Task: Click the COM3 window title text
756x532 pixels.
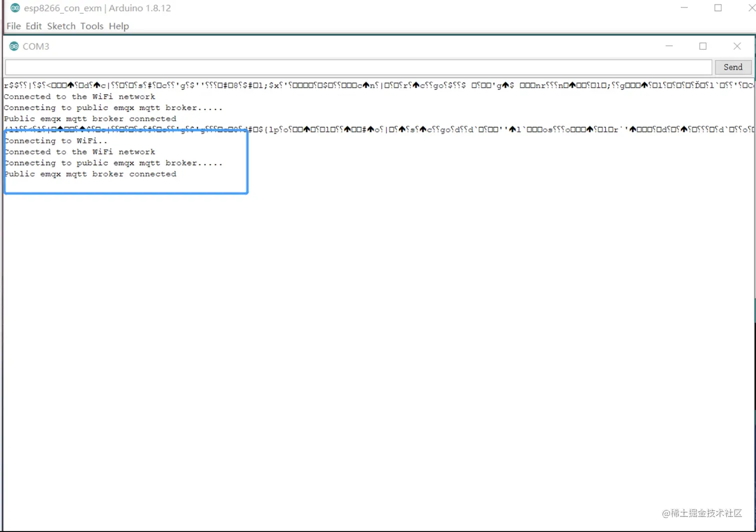Action: [x=36, y=46]
